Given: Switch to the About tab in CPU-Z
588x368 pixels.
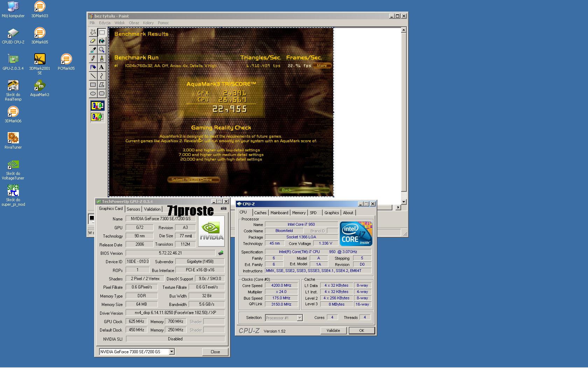Looking at the screenshot, I should click(x=348, y=213).
